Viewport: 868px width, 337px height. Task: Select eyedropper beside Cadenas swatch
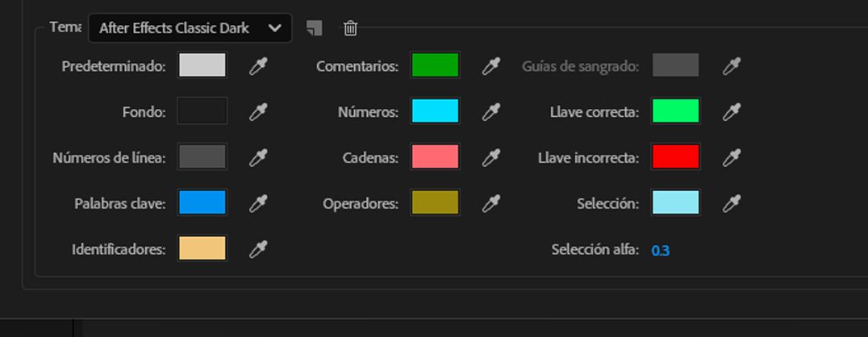tap(490, 158)
